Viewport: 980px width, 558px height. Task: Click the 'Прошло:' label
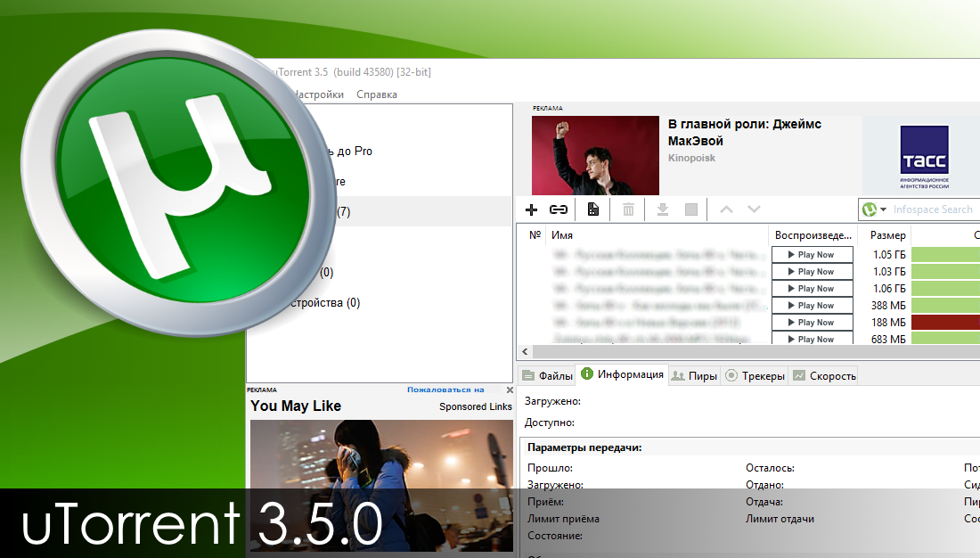coord(550,468)
